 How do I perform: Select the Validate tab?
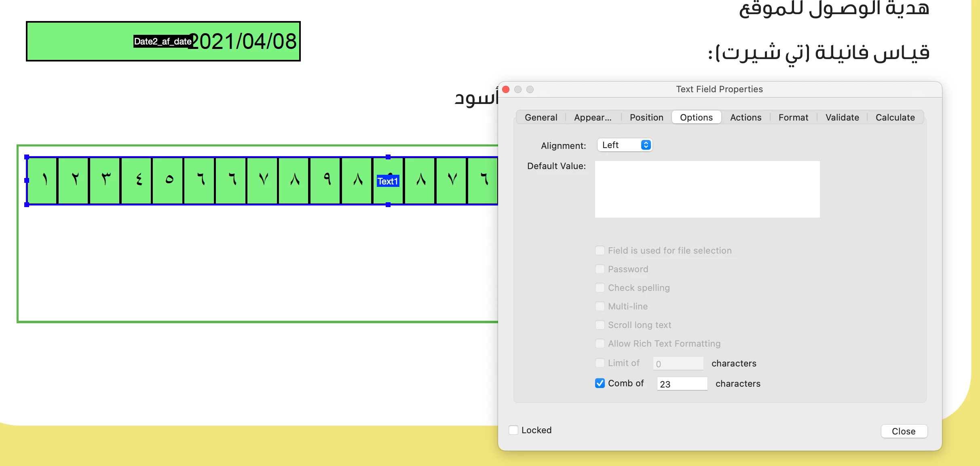pyautogui.click(x=842, y=117)
